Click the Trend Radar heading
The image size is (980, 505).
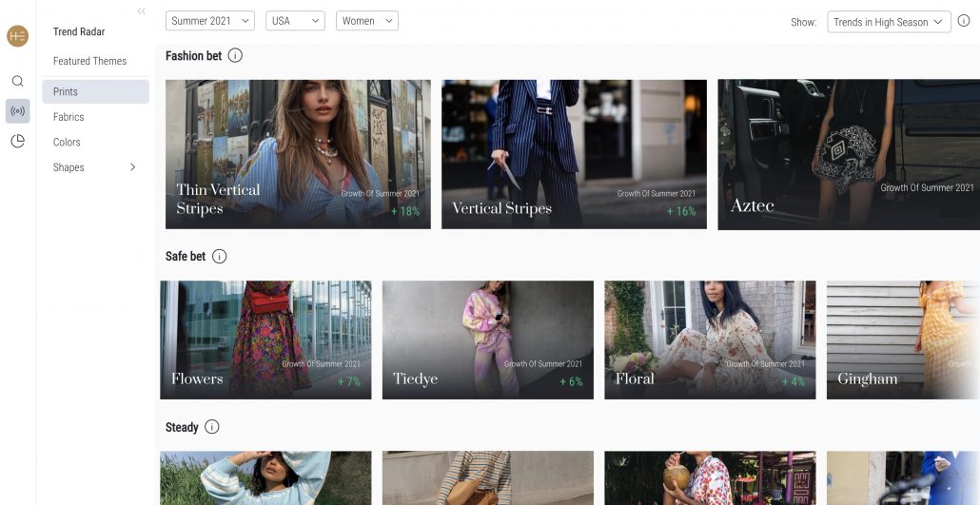click(79, 32)
